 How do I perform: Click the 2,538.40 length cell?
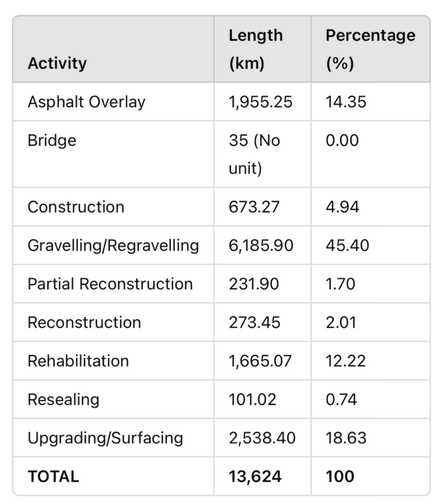click(x=262, y=438)
